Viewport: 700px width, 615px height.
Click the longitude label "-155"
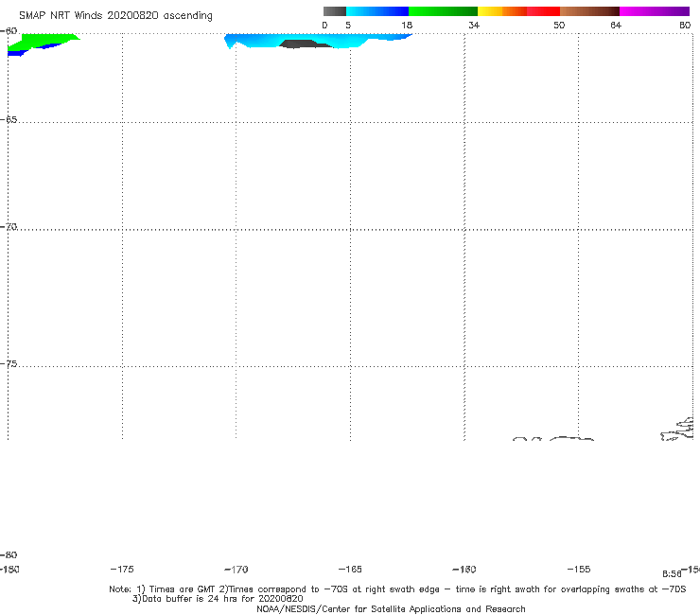coord(579,569)
